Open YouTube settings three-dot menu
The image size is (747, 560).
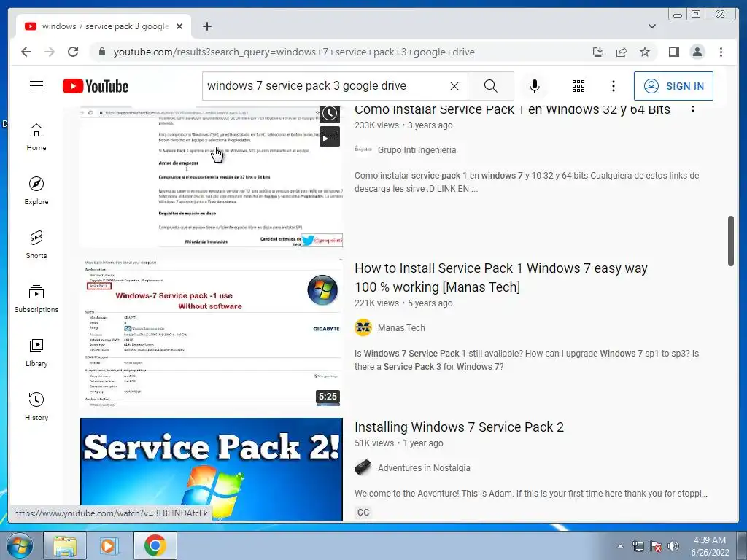pyautogui.click(x=613, y=86)
